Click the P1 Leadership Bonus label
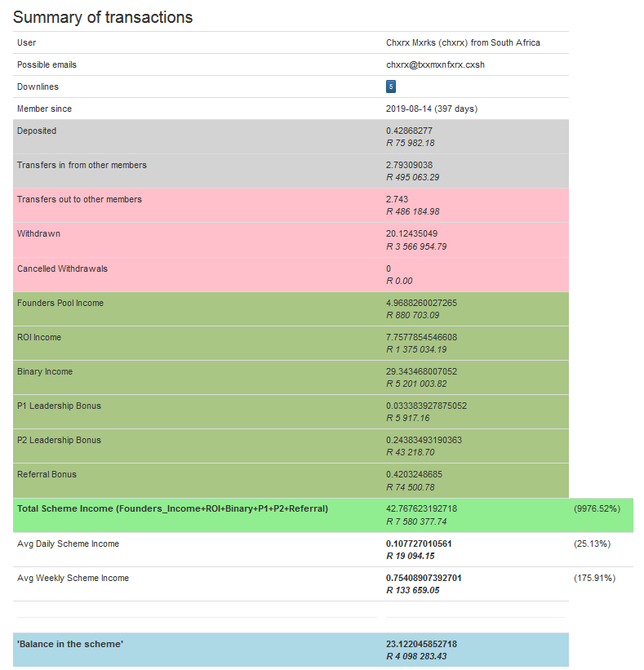This screenshot has width=644, height=670. [x=59, y=406]
